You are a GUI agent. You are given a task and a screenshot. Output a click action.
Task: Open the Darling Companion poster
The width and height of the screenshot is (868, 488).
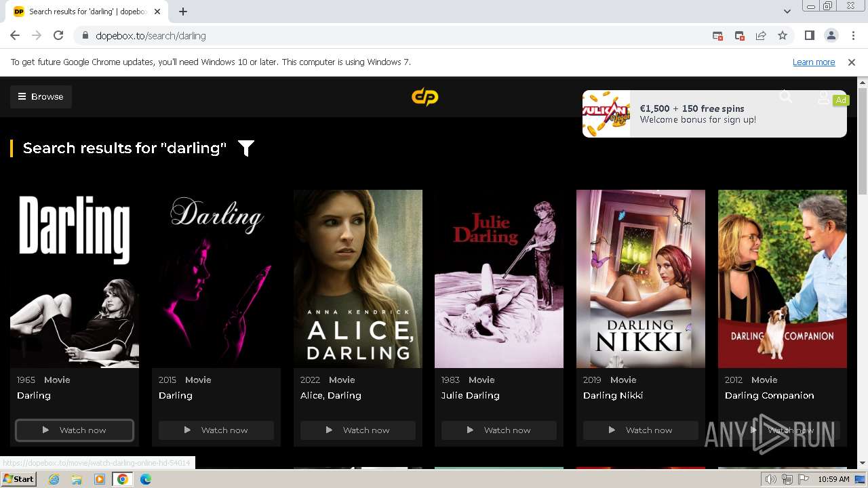point(783,279)
